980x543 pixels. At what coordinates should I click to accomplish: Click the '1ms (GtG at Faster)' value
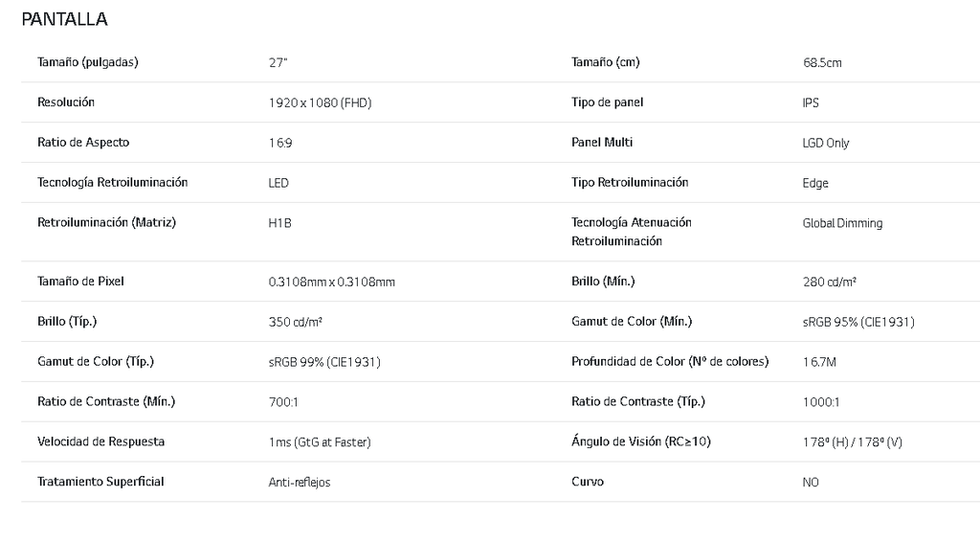pyautogui.click(x=320, y=442)
